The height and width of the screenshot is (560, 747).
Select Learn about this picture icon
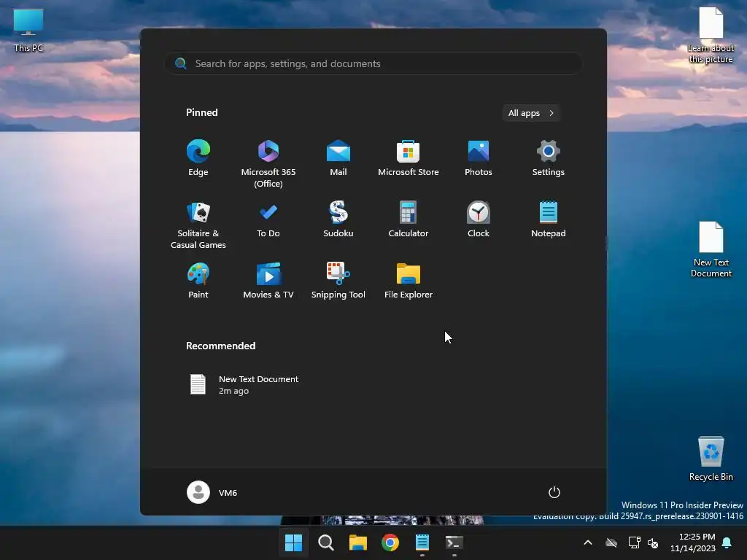pos(711,35)
